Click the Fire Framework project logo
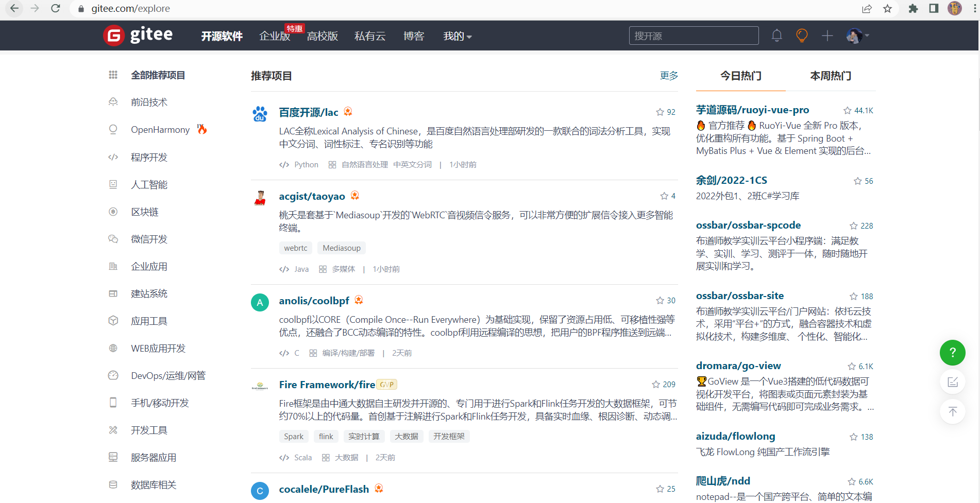This screenshot has width=980, height=503. tap(260, 386)
